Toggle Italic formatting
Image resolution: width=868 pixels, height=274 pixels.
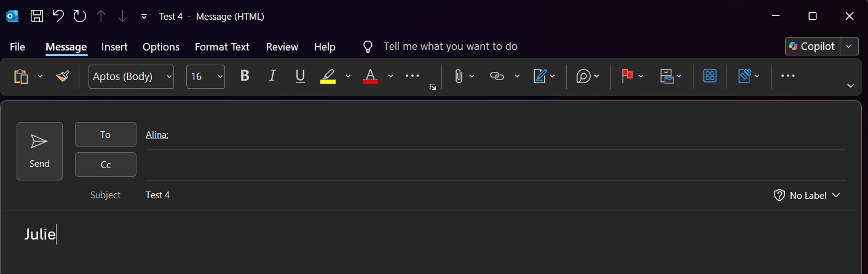click(x=273, y=76)
